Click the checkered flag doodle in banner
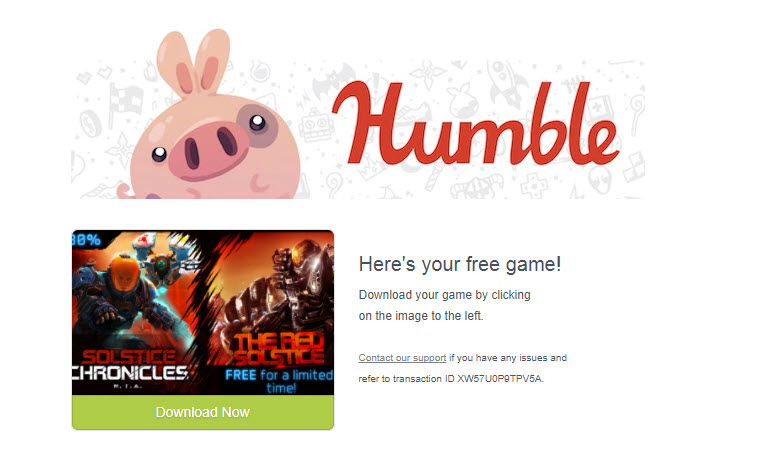 pos(123,103)
